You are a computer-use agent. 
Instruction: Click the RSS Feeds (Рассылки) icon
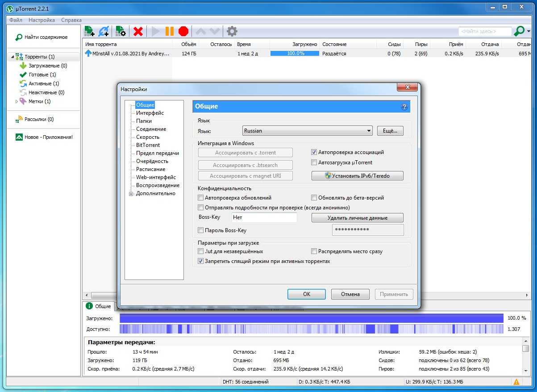(19, 119)
